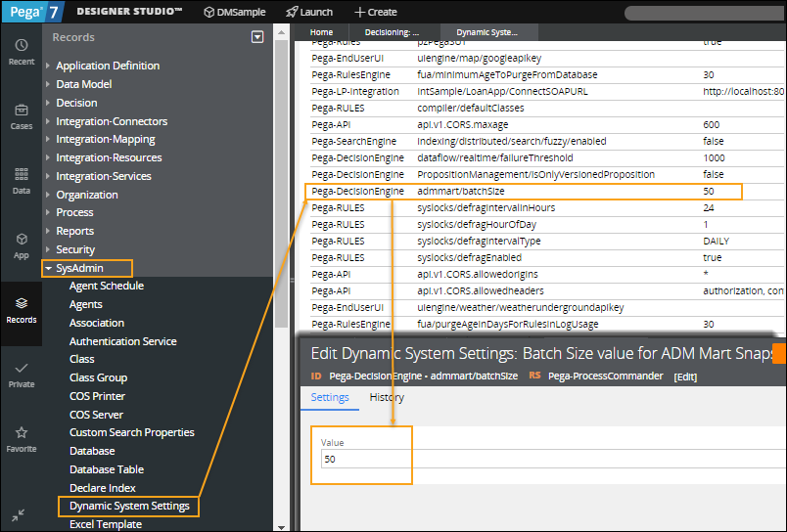The width and height of the screenshot is (787, 532).
Task: Click the collapse sidebar arrows icon
Action: point(18,515)
